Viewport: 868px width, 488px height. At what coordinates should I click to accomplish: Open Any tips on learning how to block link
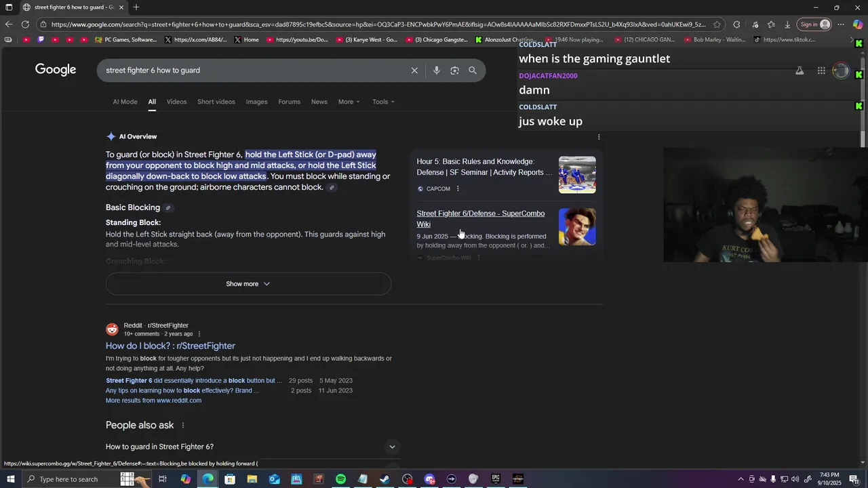[x=182, y=390]
